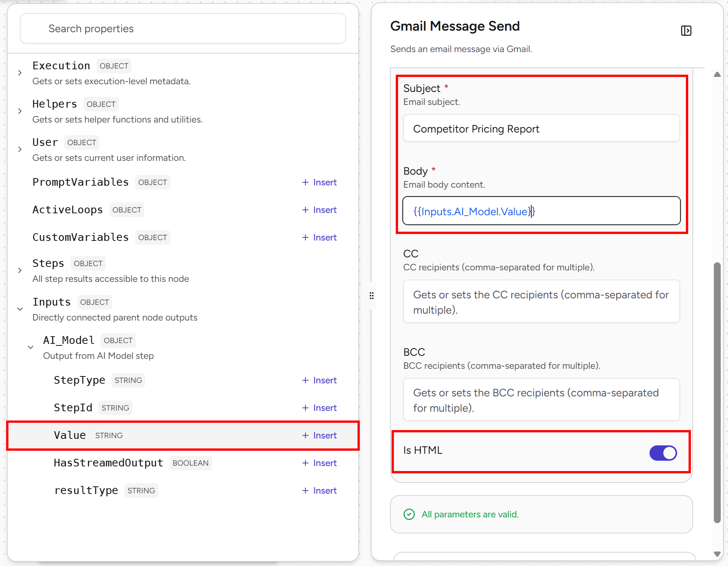728x566 pixels.
Task: Toggle the Is HTML switch off
Action: click(x=663, y=453)
